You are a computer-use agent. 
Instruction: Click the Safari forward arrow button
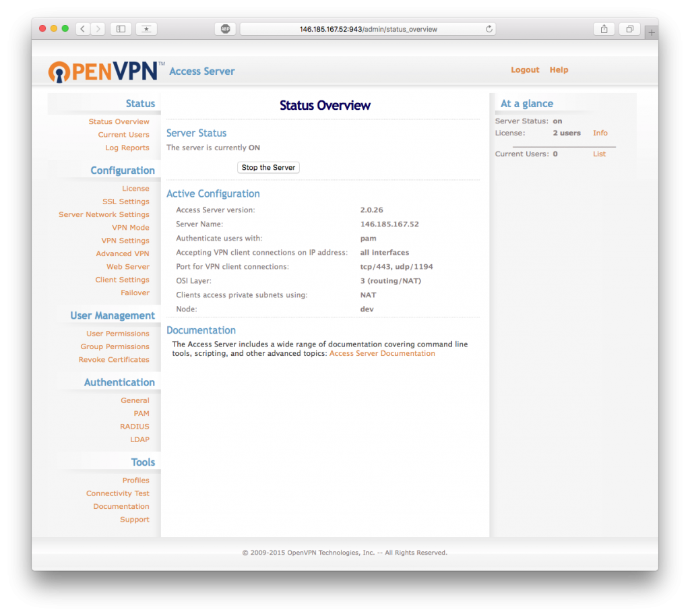pos(98,29)
